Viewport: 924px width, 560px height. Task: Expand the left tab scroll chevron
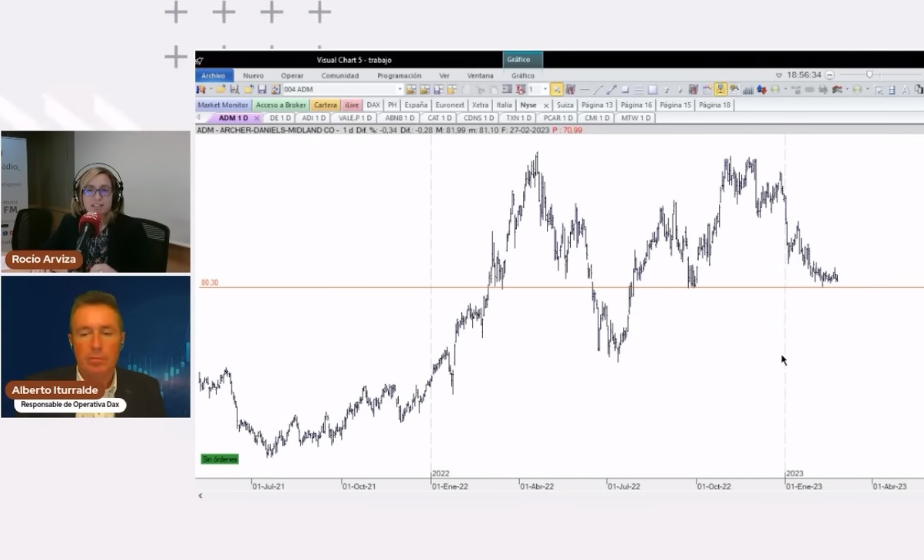click(x=199, y=118)
